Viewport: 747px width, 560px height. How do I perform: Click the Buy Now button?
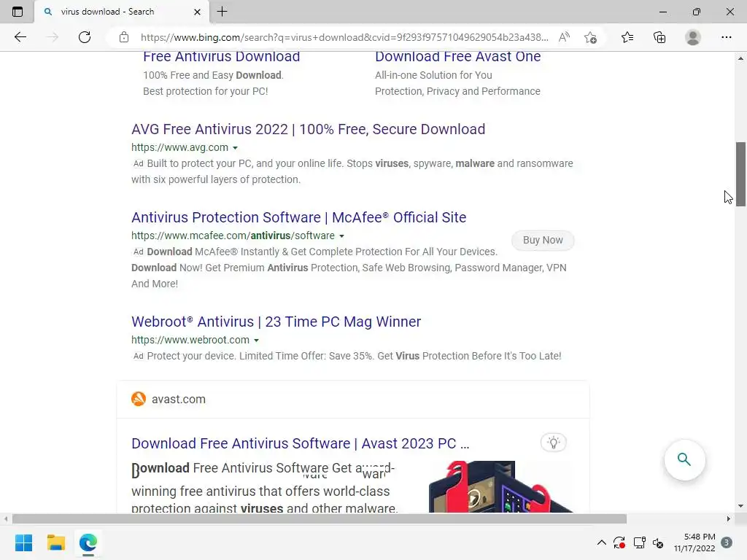(x=543, y=240)
